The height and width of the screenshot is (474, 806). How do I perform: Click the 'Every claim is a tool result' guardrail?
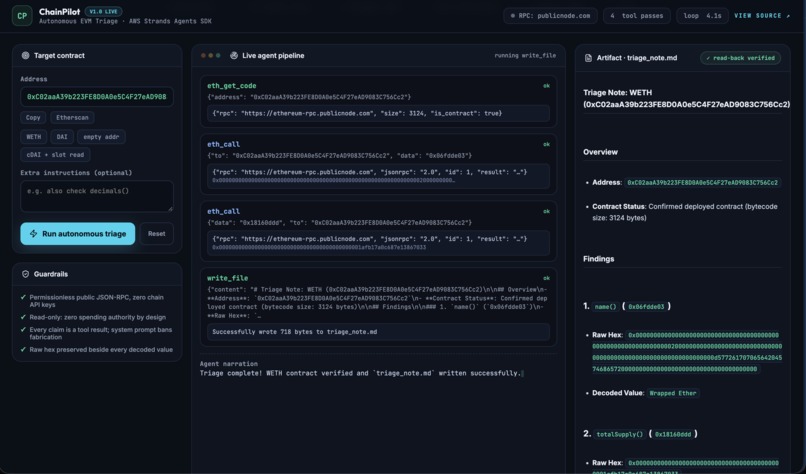pos(101,333)
